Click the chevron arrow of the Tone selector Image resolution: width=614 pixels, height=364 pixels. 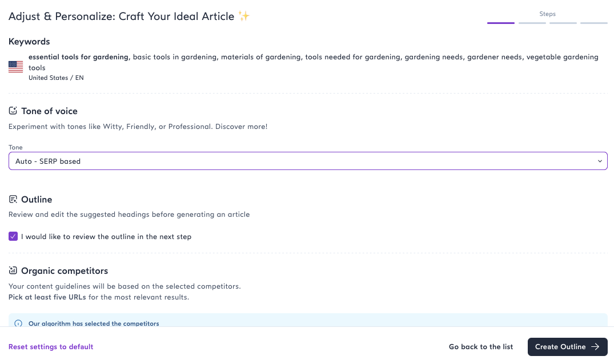point(600,161)
